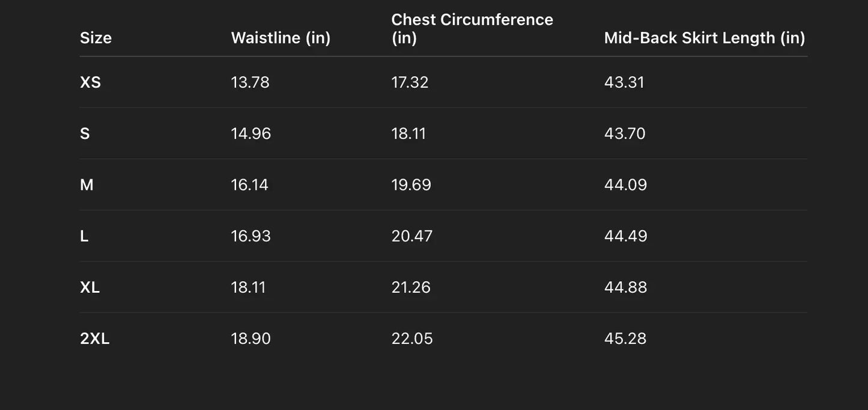Click the Chest Circumference (in) header
868x410 pixels.
(x=472, y=28)
